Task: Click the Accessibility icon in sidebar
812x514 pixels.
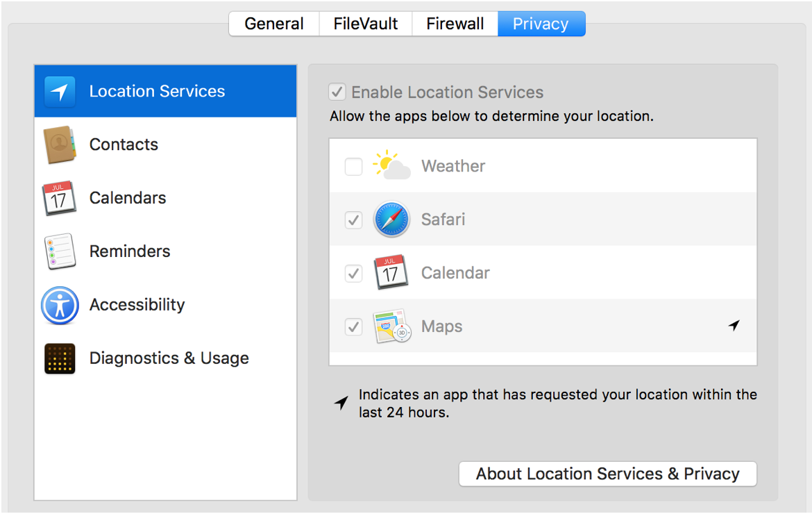Action: coord(60,305)
